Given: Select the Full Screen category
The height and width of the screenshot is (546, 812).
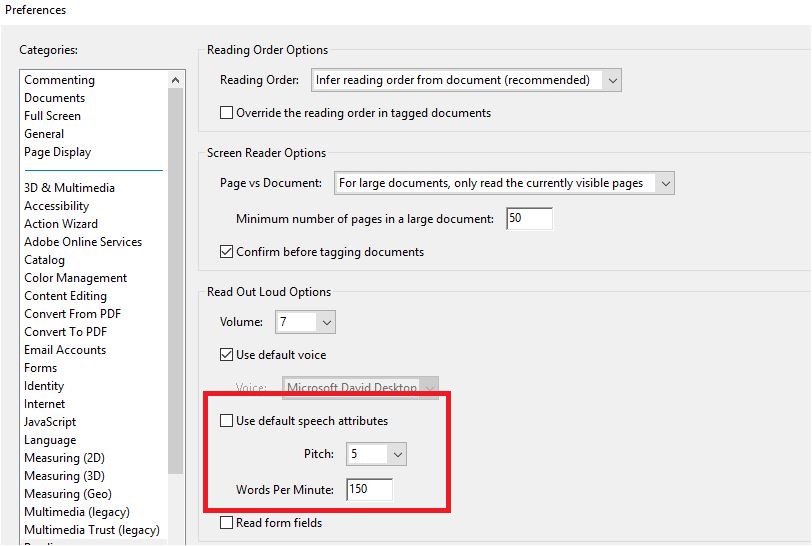Looking at the screenshot, I should tap(52, 116).
